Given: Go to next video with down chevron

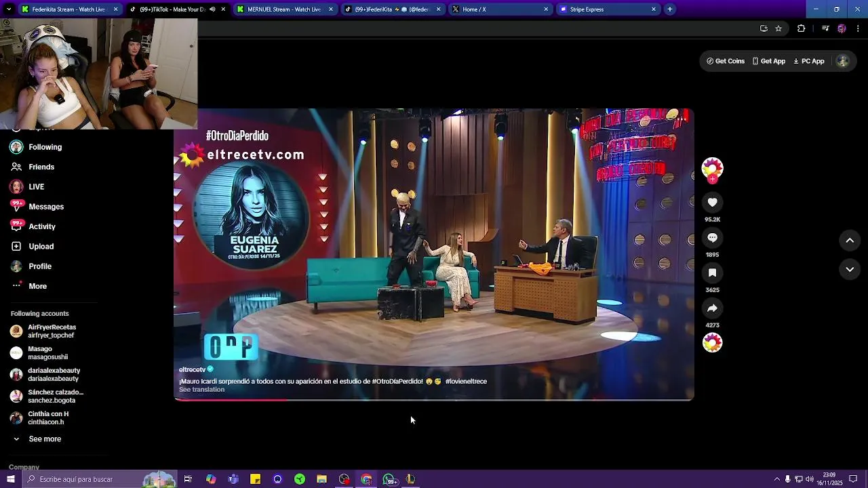Looking at the screenshot, I should tap(850, 269).
